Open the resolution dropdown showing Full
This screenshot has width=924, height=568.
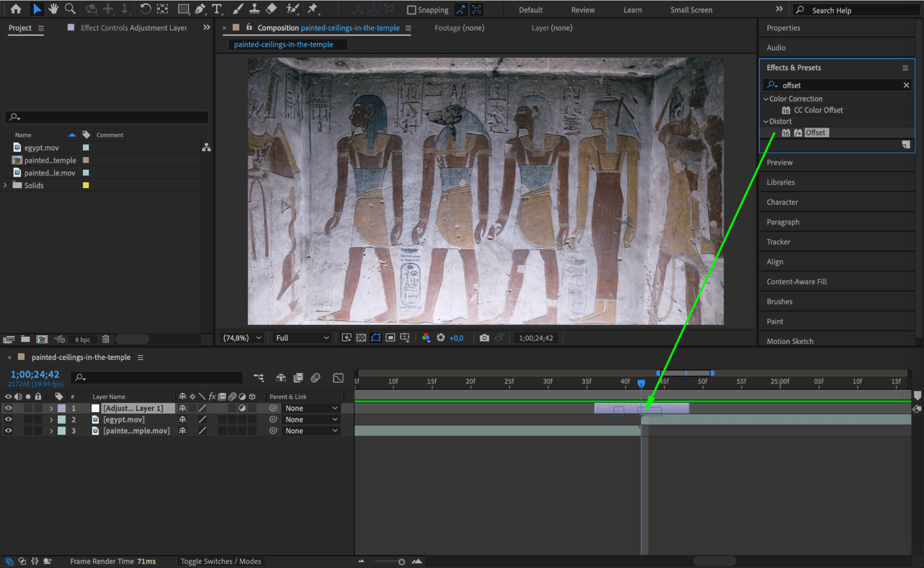(x=302, y=338)
